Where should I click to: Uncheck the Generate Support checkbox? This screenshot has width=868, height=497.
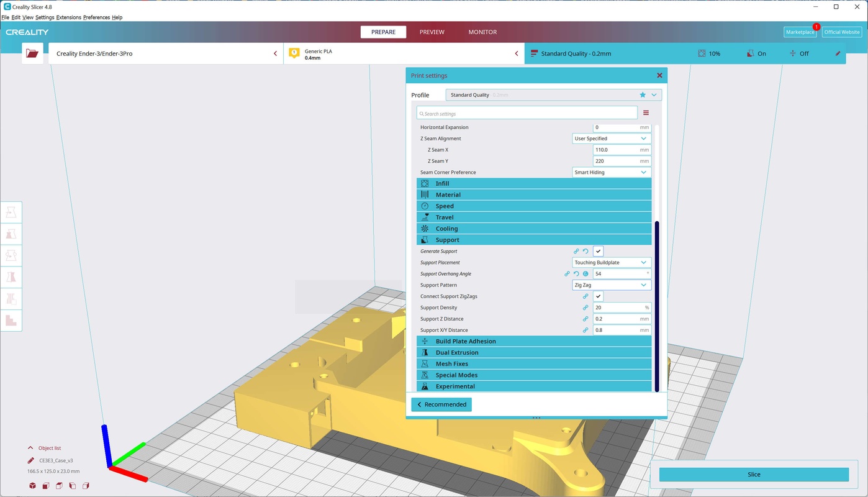pos(599,252)
